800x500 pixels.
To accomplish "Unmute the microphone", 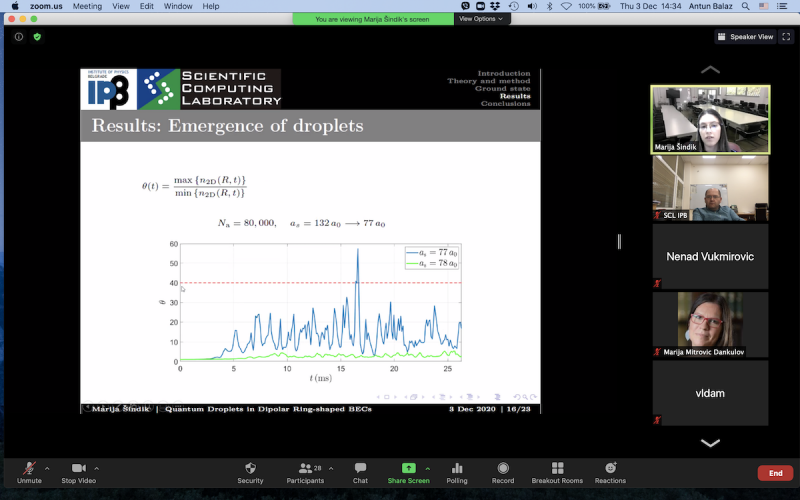I will [29, 468].
